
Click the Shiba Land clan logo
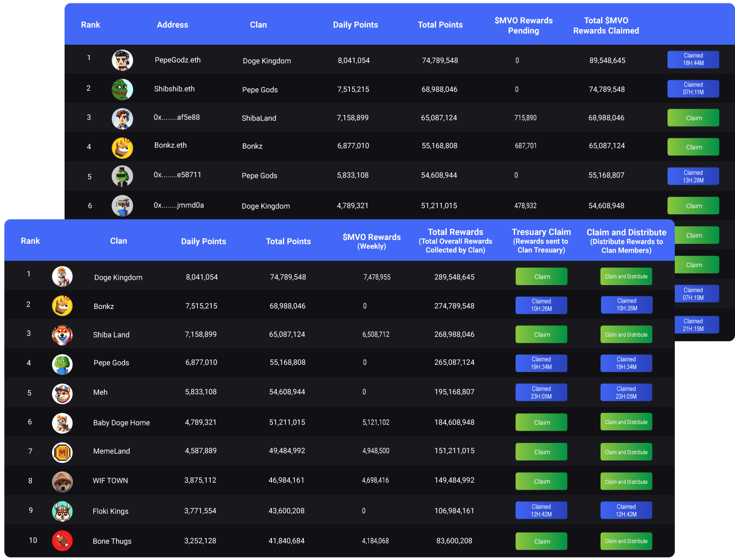pyautogui.click(x=62, y=335)
